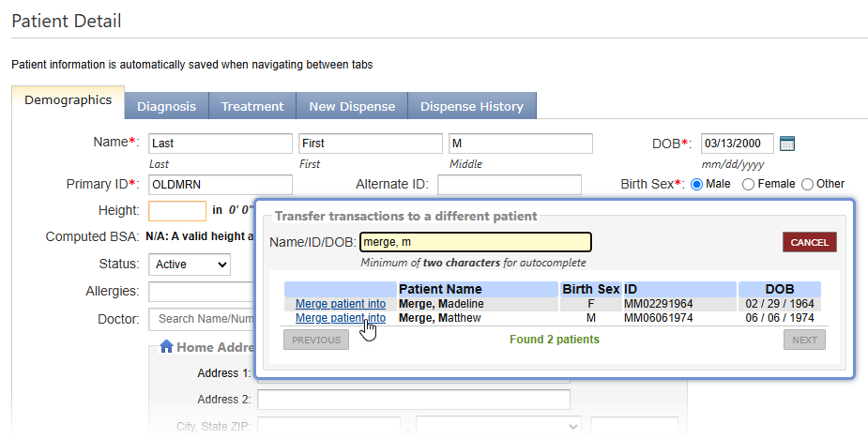Image resolution: width=868 pixels, height=439 pixels.
Task: Focus the Alternate ID input
Action: point(509,185)
